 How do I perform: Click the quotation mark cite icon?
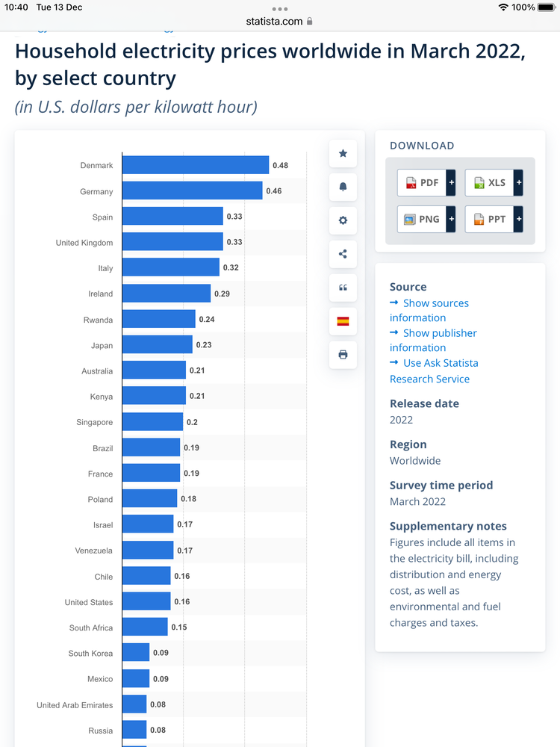pos(343,288)
